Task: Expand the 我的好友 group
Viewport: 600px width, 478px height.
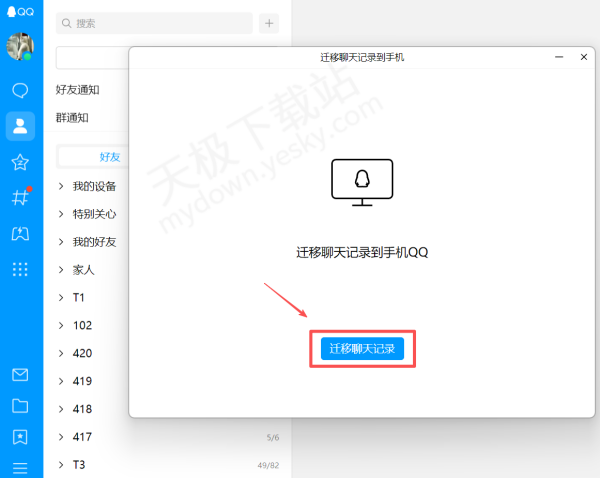Action: coord(95,242)
